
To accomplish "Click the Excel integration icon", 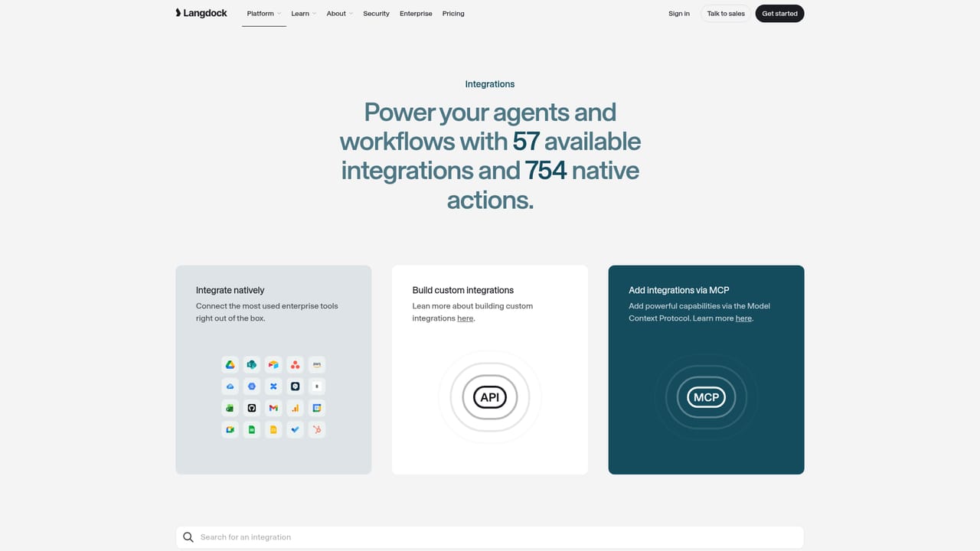I will tap(230, 408).
